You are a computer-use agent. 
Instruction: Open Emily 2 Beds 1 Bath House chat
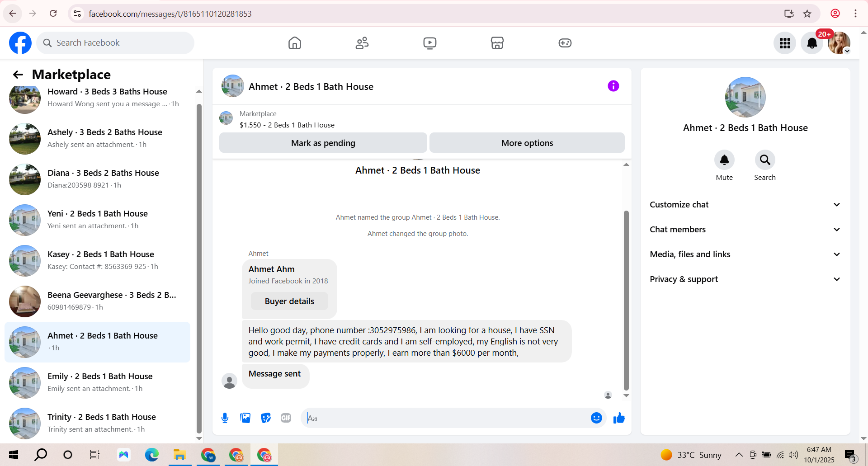pos(97,382)
